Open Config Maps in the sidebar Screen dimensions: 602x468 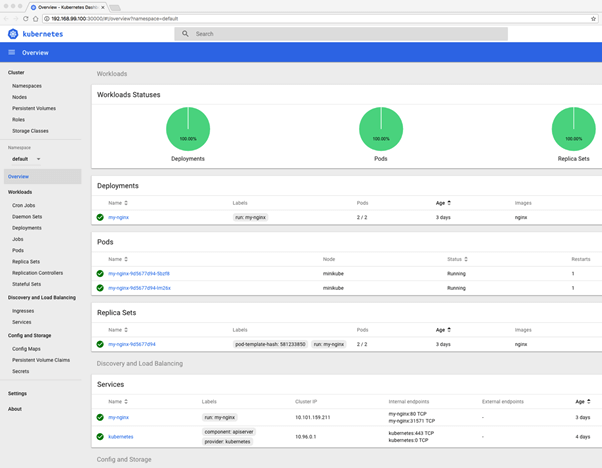click(x=26, y=349)
